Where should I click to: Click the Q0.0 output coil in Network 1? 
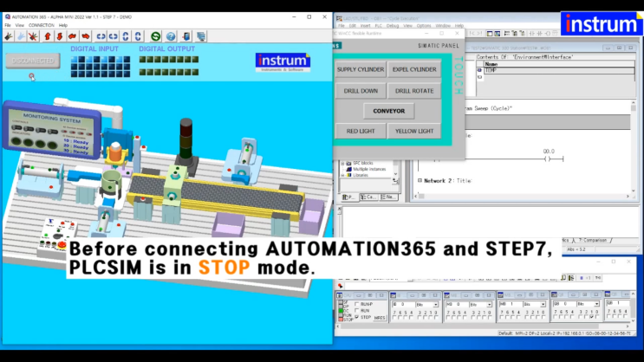[x=548, y=158]
